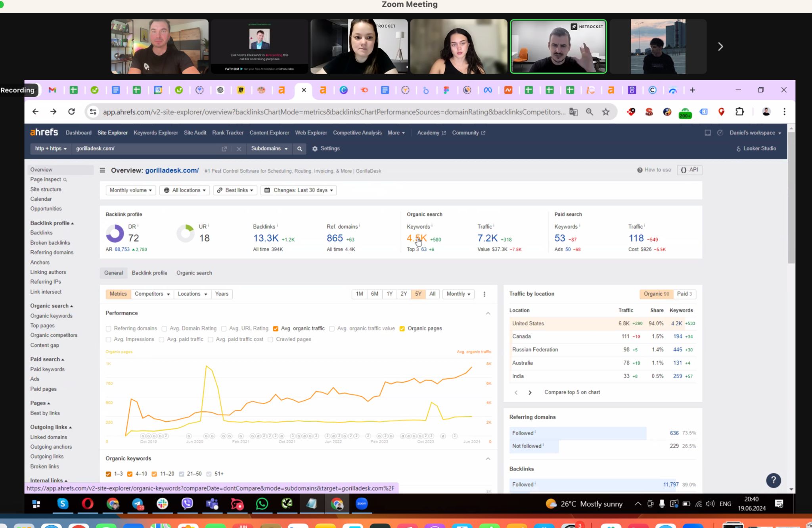The width and height of the screenshot is (812, 528).
Task: Open the Monthly volume dropdown
Action: (130, 190)
